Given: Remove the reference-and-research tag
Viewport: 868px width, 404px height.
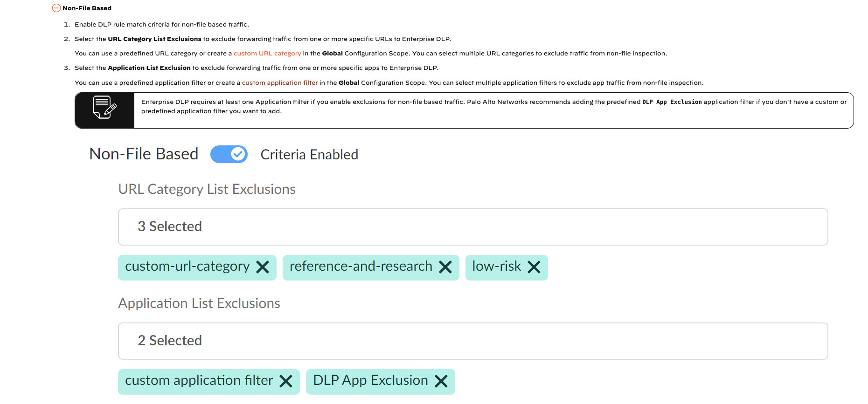Looking at the screenshot, I should click(445, 267).
